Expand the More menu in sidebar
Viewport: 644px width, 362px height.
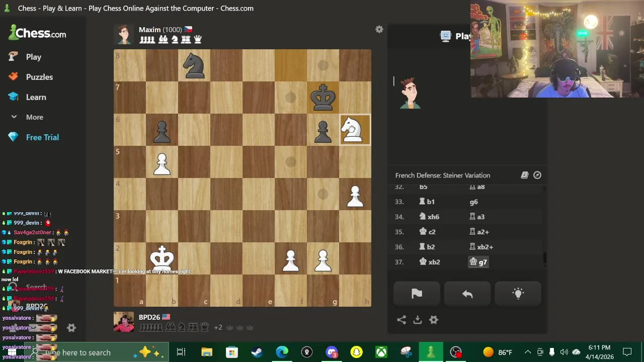(27, 117)
